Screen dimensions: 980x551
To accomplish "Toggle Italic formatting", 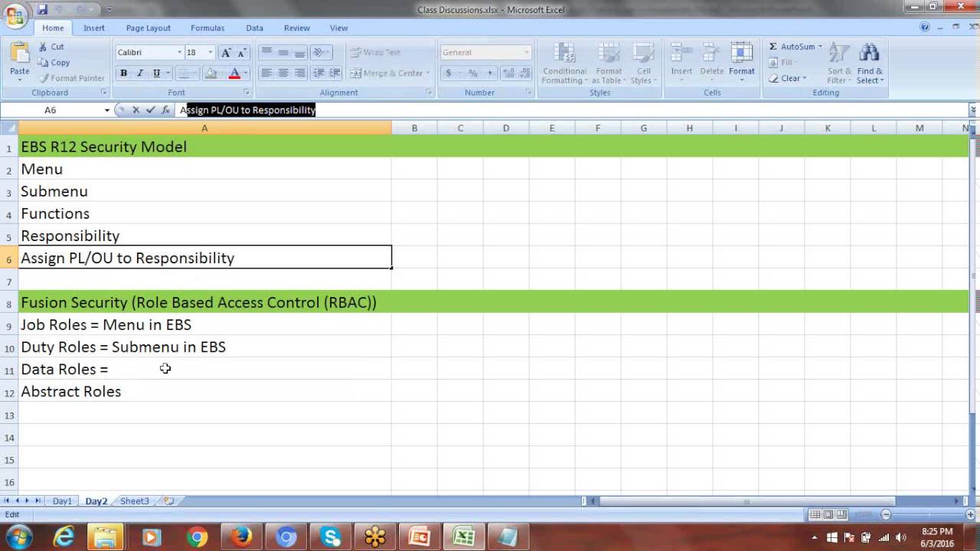I will [x=140, y=73].
